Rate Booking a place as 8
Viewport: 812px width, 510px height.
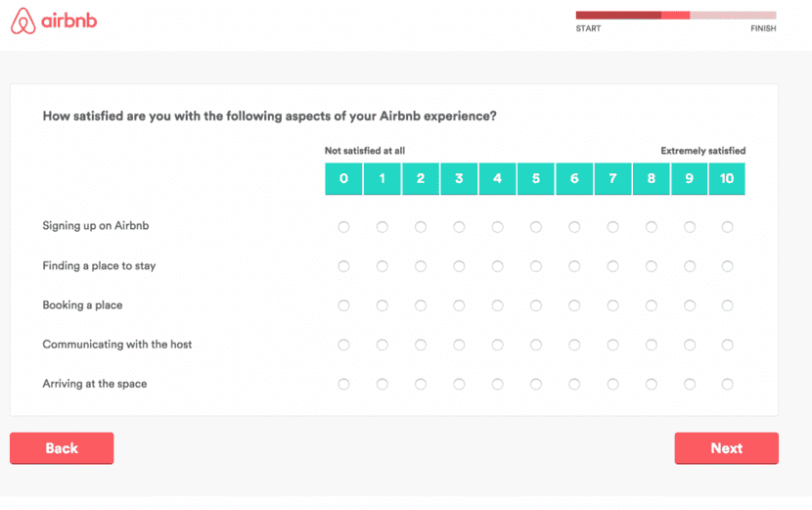point(651,305)
